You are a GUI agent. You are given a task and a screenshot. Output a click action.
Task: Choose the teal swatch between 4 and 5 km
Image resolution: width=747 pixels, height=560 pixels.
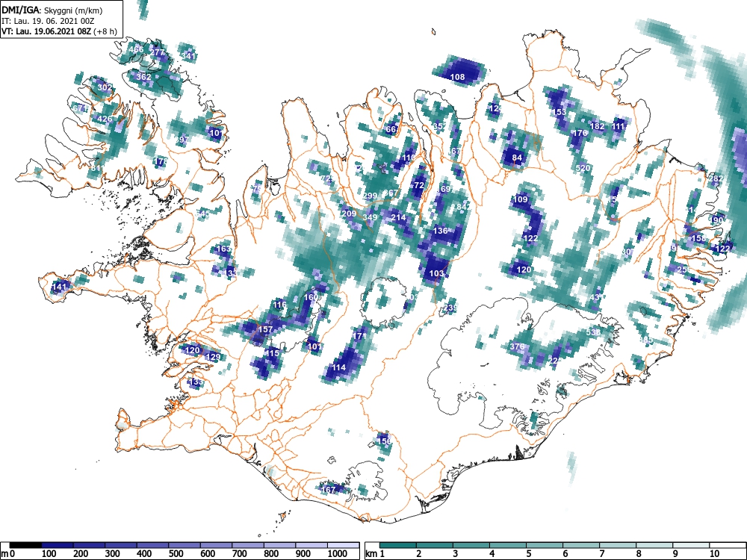(508, 545)
